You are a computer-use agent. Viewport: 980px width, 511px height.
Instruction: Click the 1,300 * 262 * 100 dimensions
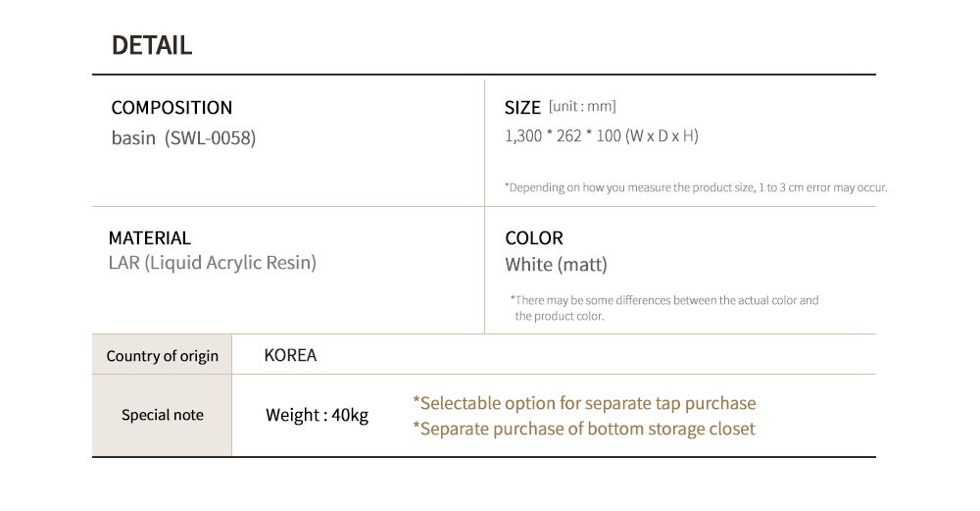[563, 135]
